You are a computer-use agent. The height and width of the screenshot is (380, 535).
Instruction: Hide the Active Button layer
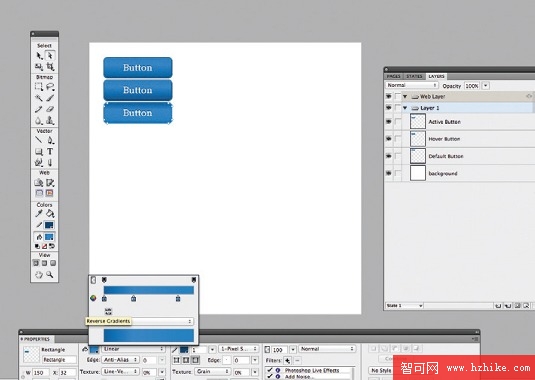click(389, 121)
